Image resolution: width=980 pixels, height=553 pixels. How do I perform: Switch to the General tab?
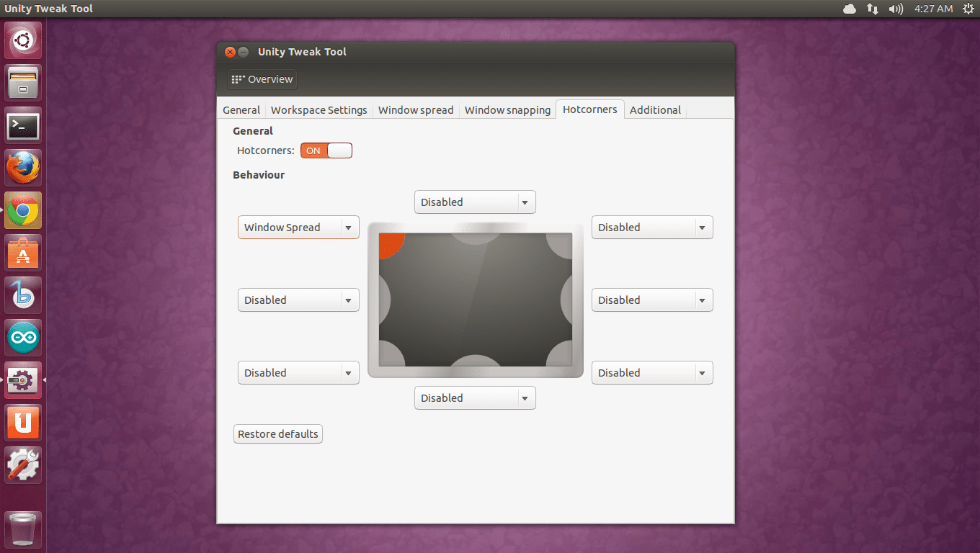tap(241, 110)
